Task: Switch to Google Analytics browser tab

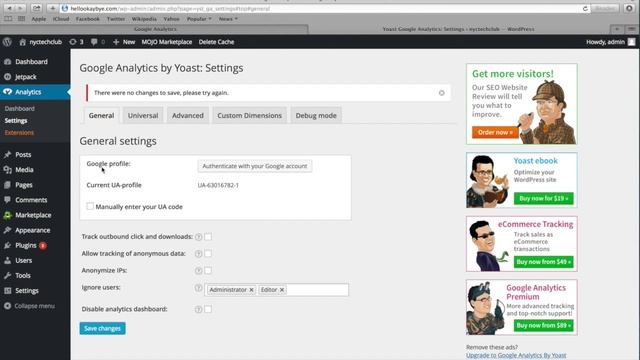Action: click(x=155, y=29)
